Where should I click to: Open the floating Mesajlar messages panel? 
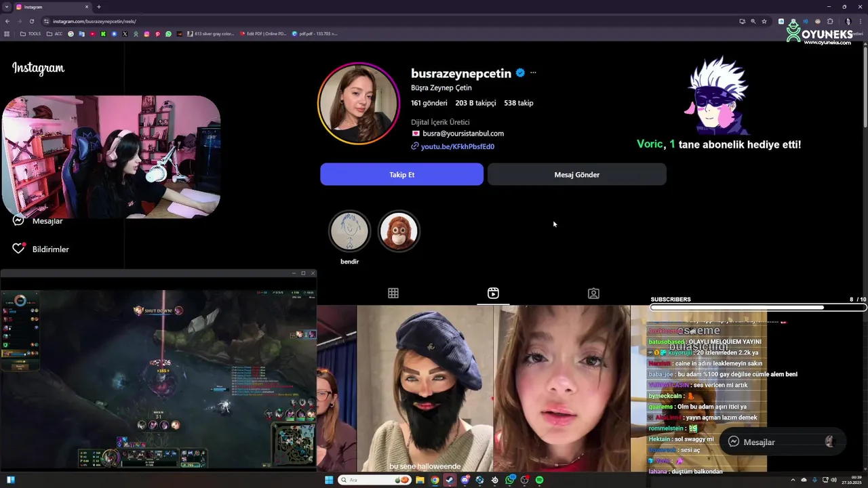(783, 442)
